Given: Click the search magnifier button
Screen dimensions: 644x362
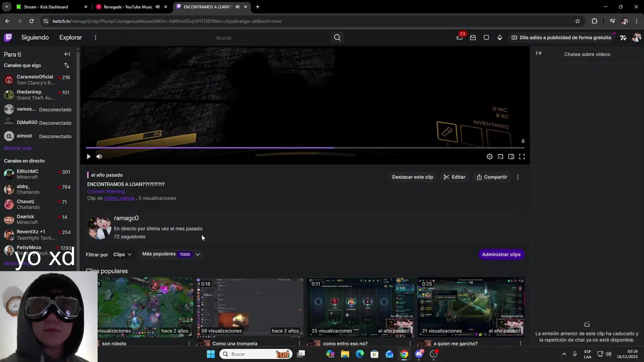Looking at the screenshot, I should pos(337,38).
